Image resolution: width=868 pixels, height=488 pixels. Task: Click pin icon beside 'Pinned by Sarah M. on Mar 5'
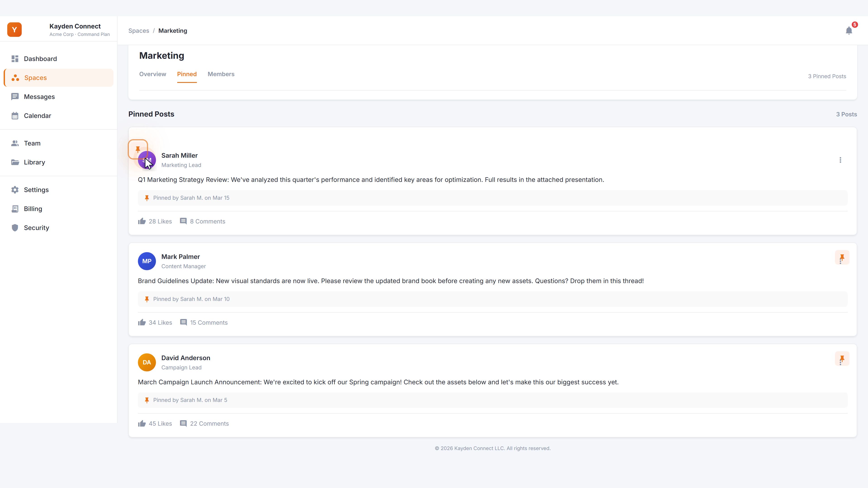(147, 400)
